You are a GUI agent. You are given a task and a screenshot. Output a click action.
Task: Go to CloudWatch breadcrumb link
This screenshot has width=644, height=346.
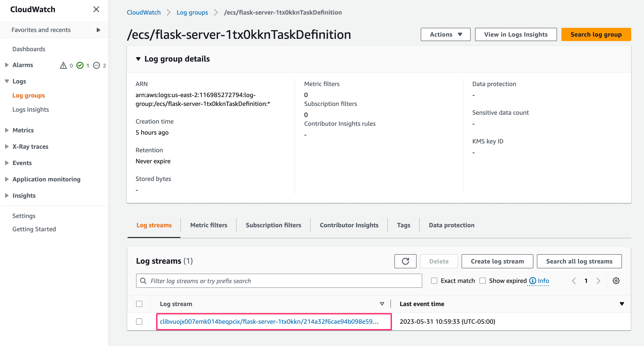[x=144, y=13]
